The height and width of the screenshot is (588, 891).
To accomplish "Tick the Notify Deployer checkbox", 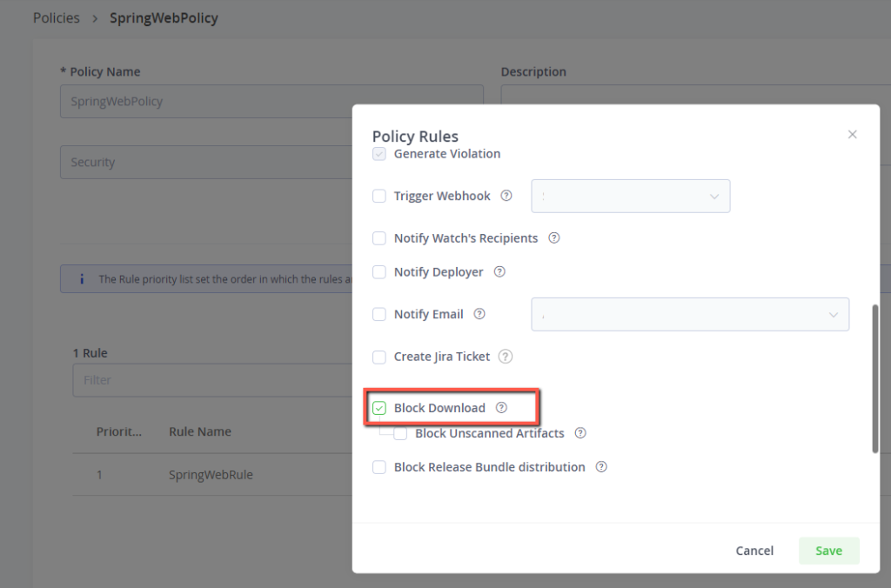I will tap(379, 272).
